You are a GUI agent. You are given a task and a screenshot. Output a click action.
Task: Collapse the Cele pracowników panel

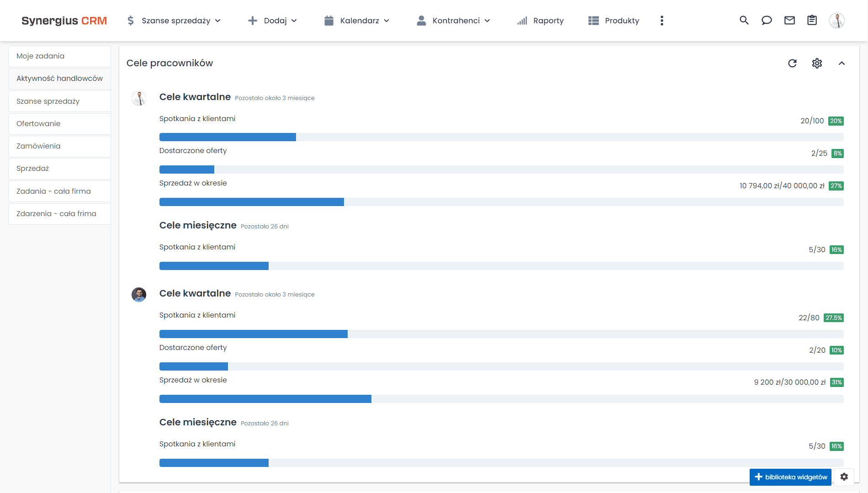(842, 64)
